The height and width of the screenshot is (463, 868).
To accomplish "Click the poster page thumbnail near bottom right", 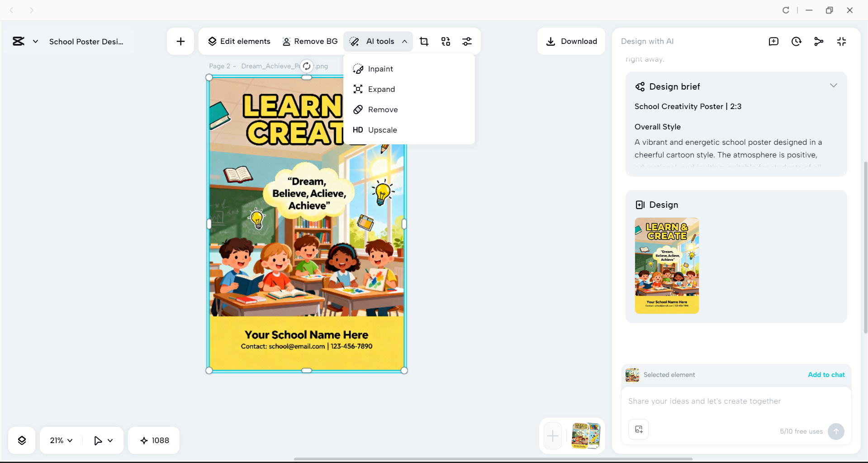I will [586, 435].
